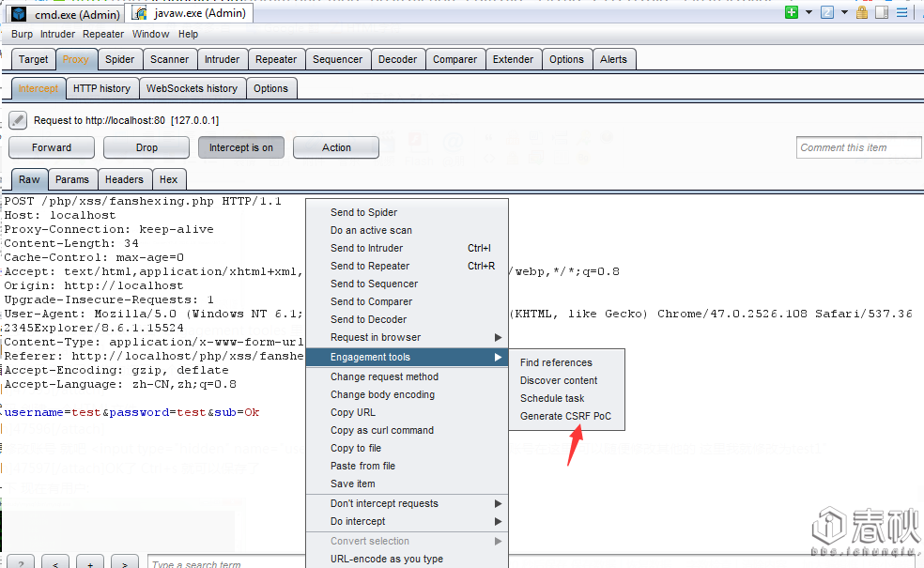Select Find references in submenu
This screenshot has height=568, width=924.
(567, 362)
